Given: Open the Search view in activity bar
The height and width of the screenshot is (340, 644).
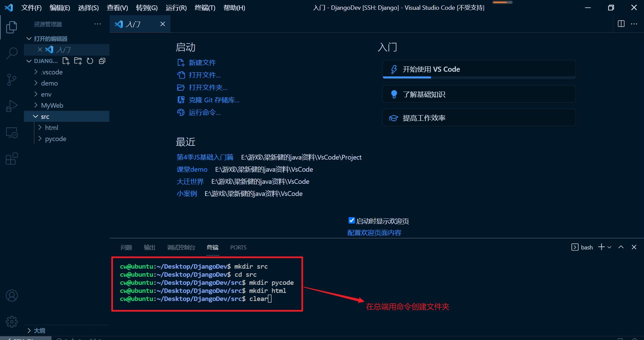Looking at the screenshot, I should tap(11, 53).
